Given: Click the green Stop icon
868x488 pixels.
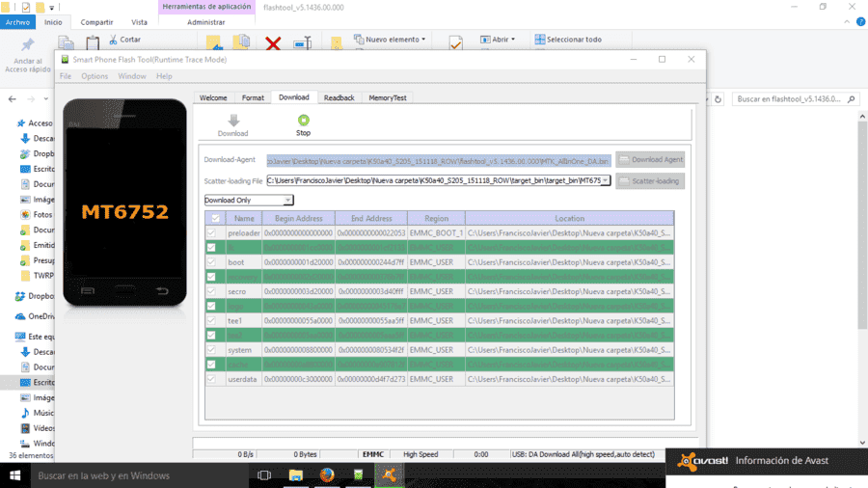Looking at the screenshot, I should (304, 120).
